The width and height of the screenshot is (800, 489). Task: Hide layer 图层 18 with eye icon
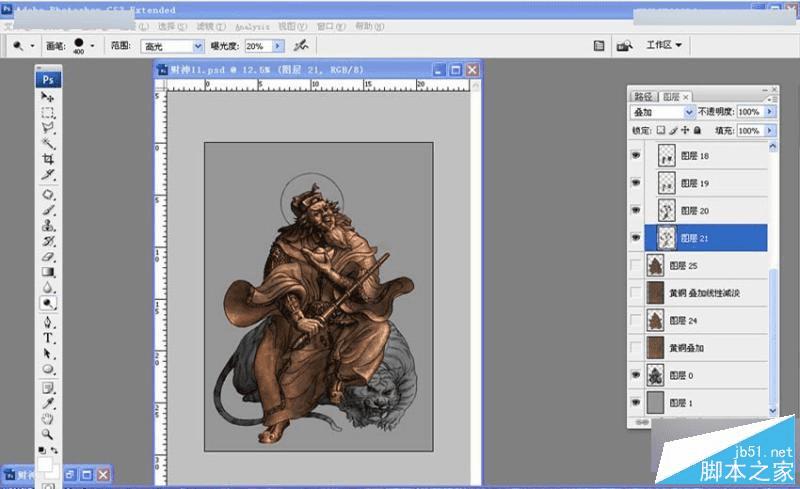click(636, 156)
